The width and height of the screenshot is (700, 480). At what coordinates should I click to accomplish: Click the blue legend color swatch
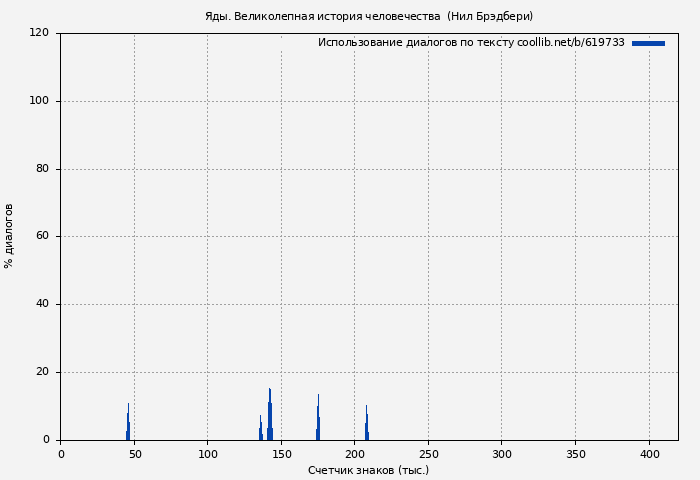(648, 43)
